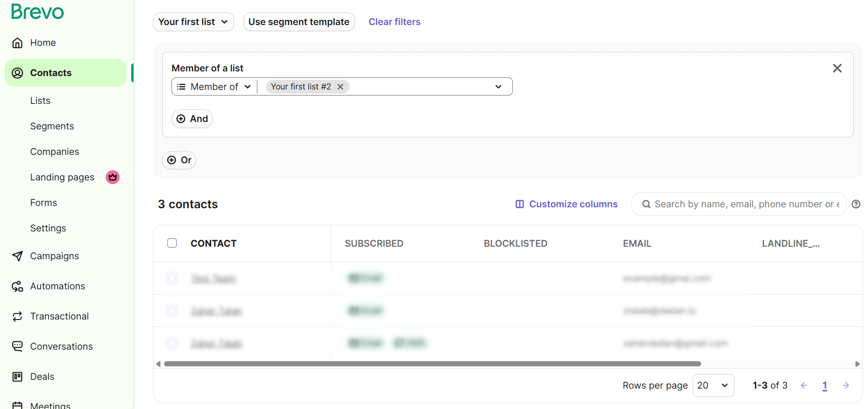Click the crown badge beside Landing pages
The height and width of the screenshot is (409, 868).
113,177
